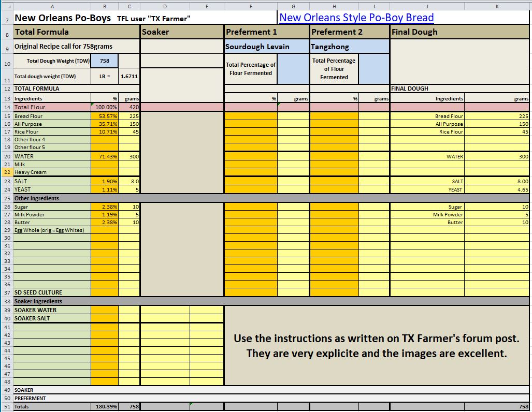Click the blue Total Dough Weight 758 cell
Image resolution: width=532 pixels, height=412 pixels.
(105, 61)
